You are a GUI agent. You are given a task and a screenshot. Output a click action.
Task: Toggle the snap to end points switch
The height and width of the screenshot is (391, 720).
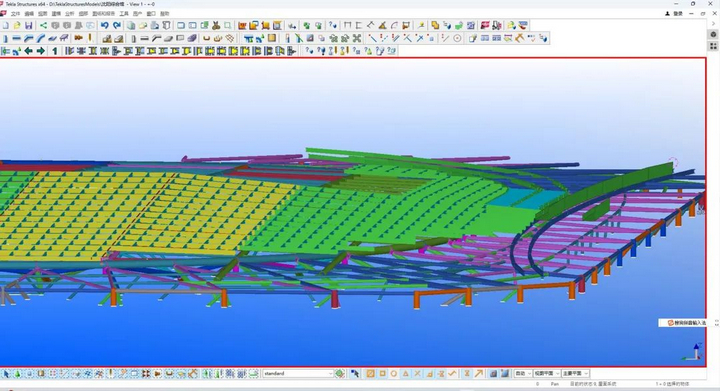click(x=382, y=374)
